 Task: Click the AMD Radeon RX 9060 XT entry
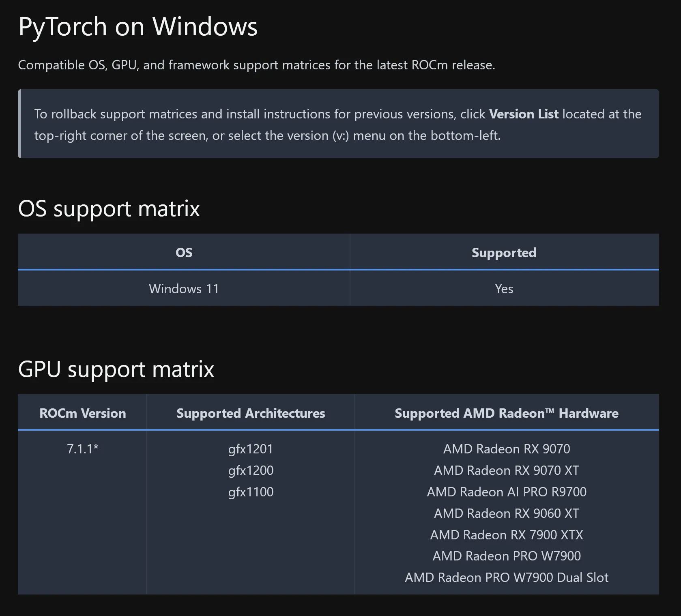pyautogui.click(x=507, y=513)
